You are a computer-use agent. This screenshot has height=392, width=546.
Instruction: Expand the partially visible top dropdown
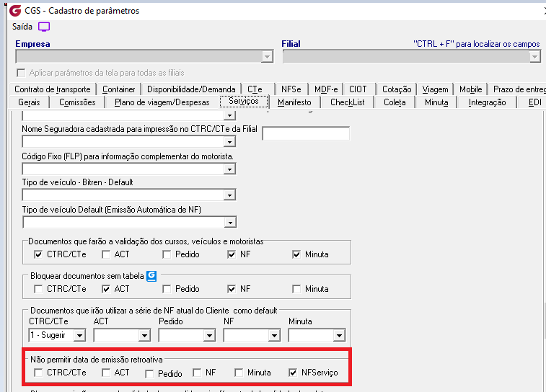229,115
